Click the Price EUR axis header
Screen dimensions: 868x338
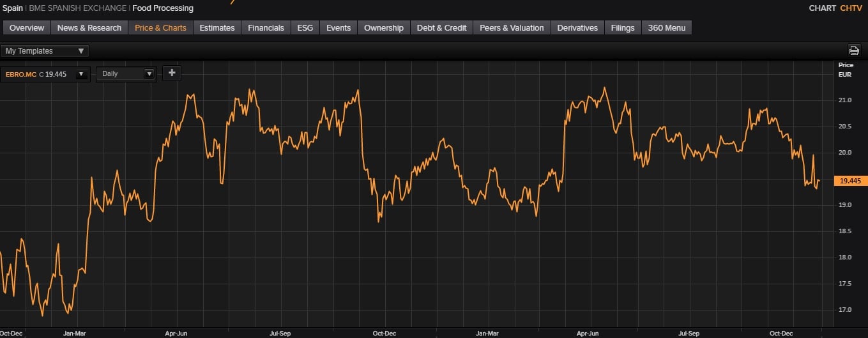(x=845, y=70)
